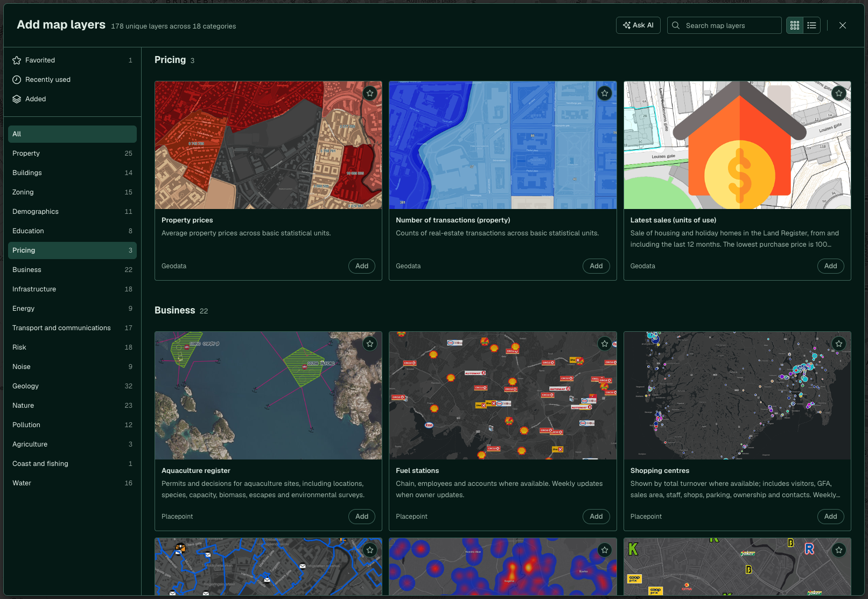Click the Ask AI sparkle button
868x599 pixels.
638,25
